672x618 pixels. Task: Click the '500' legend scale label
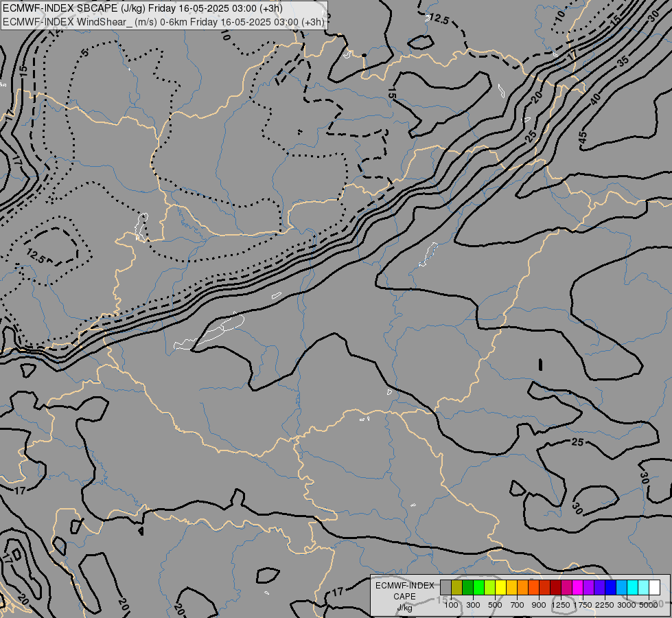pyautogui.click(x=495, y=605)
